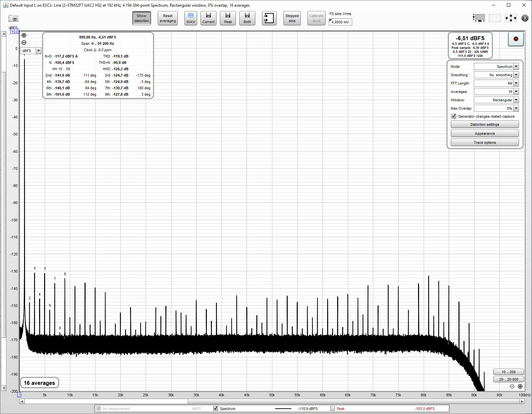Toggle No measurement trace checkbox

coord(99,408)
